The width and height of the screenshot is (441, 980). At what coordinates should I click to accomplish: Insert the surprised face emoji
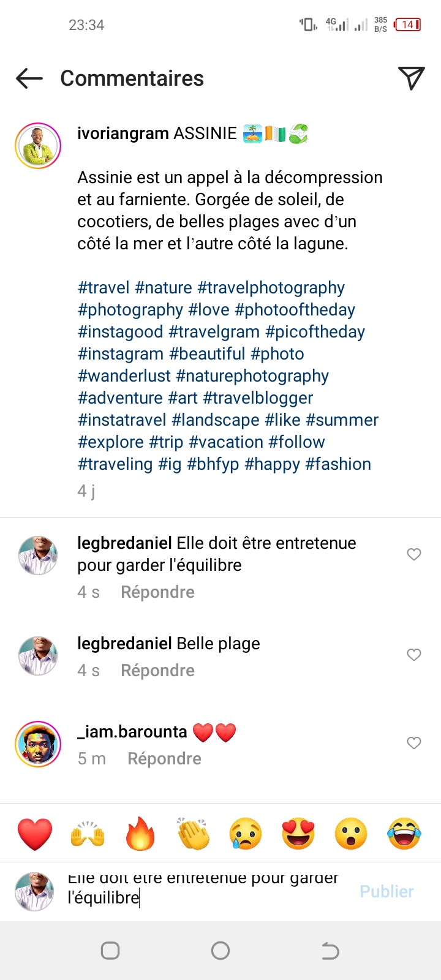351,834
